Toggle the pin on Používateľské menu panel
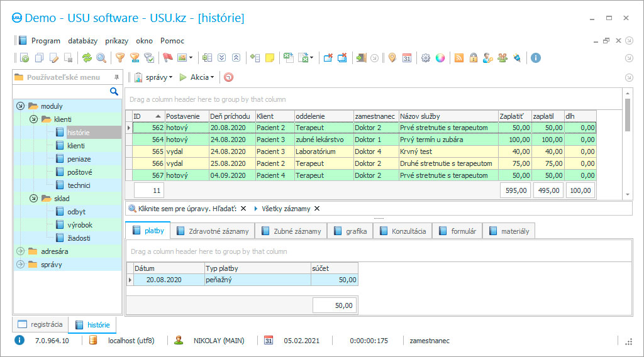 [x=116, y=77]
